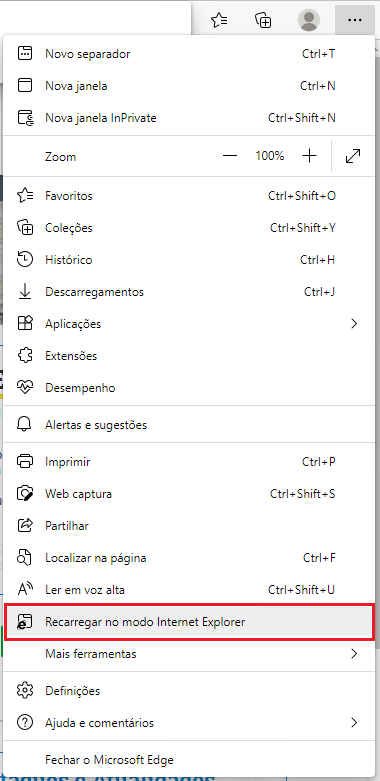Click the Collections toolbar icon
The image size is (380, 781).
pos(263,20)
